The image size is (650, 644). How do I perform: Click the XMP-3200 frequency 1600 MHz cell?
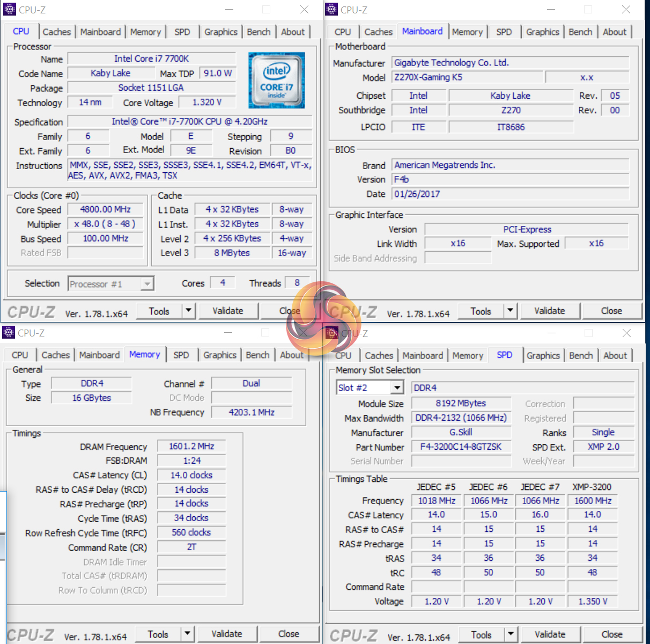[593, 500]
